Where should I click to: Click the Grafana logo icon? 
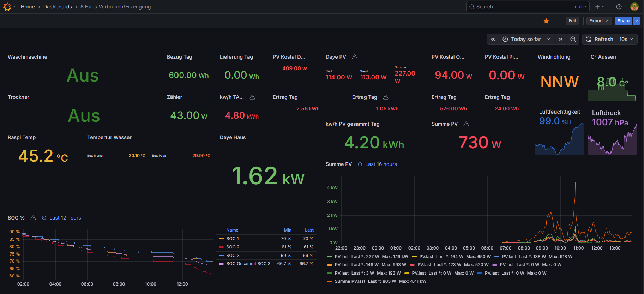(7, 7)
